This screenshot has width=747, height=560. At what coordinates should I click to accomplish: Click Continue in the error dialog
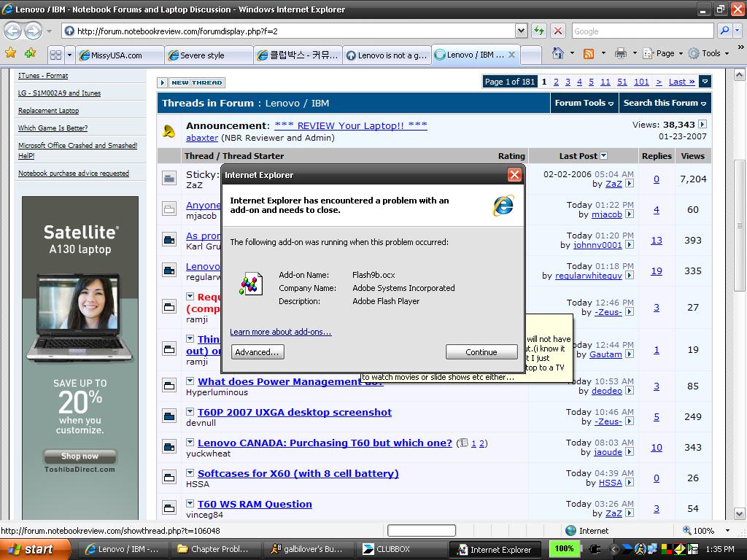[481, 352]
